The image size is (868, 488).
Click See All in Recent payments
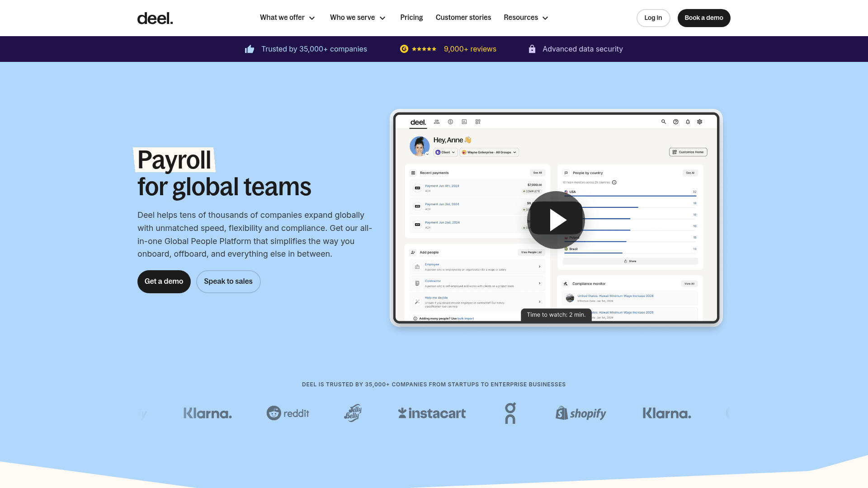click(x=538, y=173)
